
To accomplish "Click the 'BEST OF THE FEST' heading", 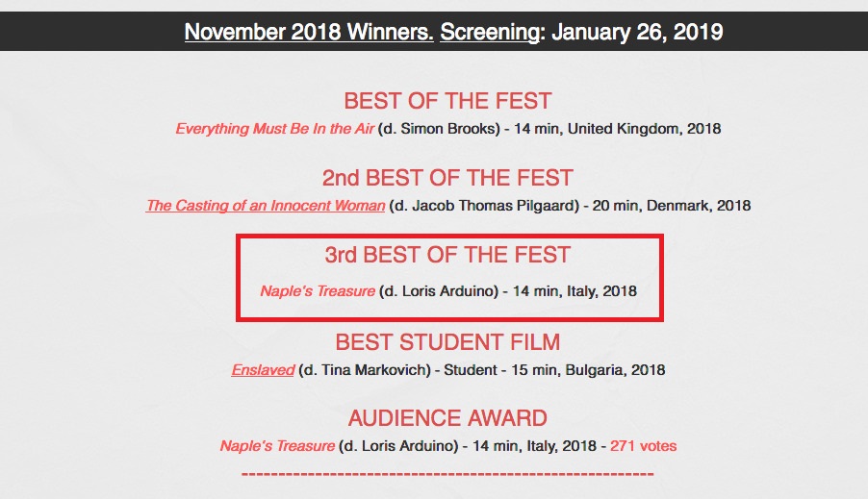I will 447,101.
